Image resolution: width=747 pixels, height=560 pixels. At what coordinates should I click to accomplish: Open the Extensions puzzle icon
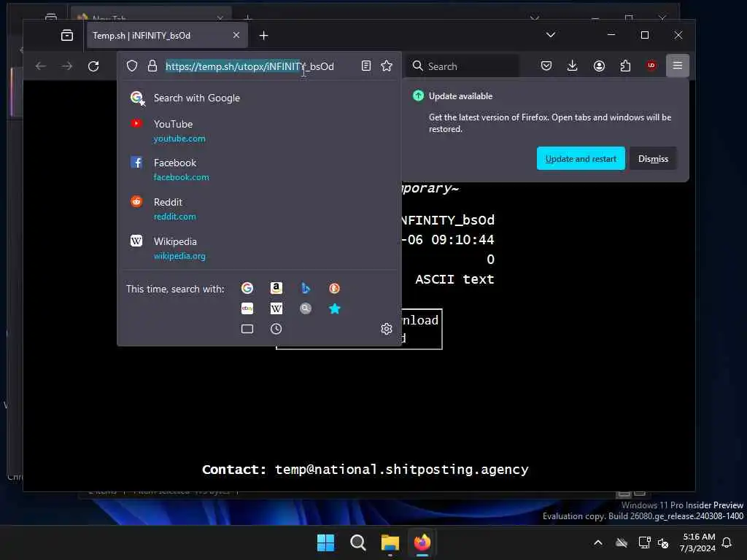[x=625, y=66]
